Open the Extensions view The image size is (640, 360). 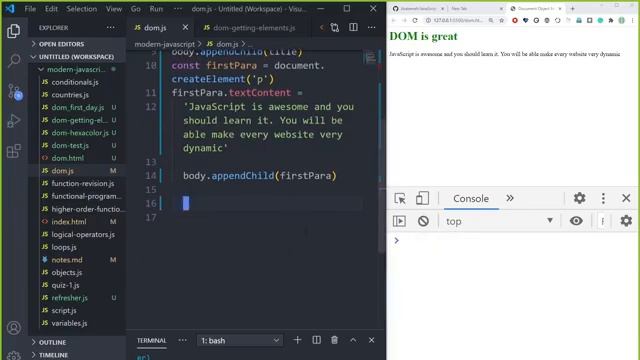click(x=14, y=151)
